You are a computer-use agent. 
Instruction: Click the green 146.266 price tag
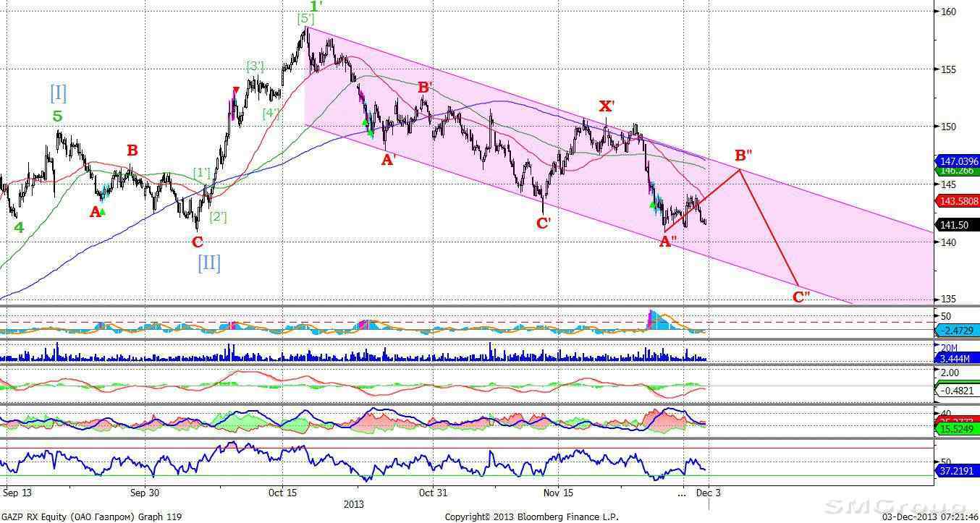point(958,171)
